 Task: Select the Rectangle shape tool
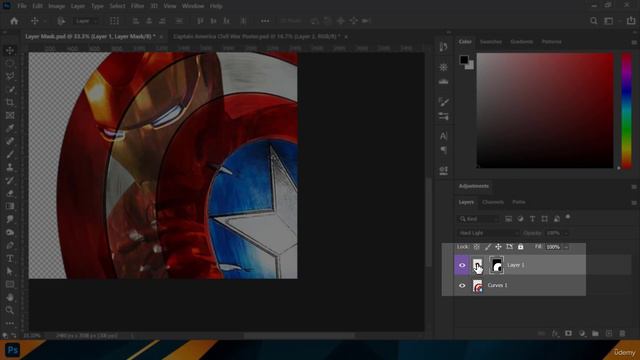pos(10,284)
